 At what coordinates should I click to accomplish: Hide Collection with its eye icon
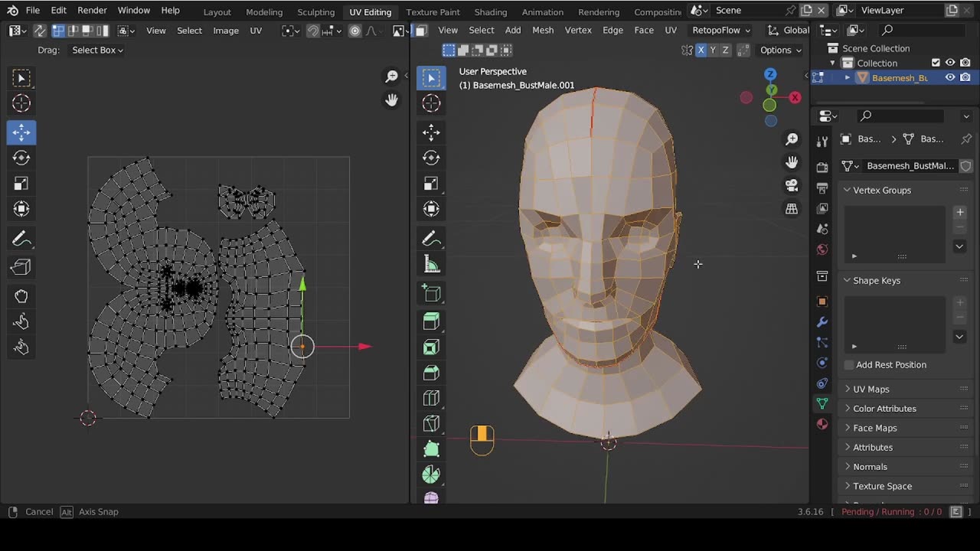[950, 63]
